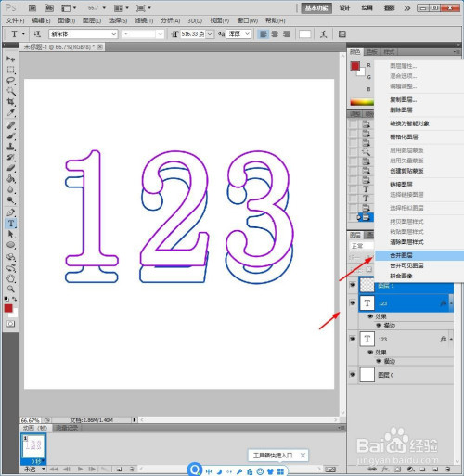This screenshot has height=476, width=464.
Task: Open the 滤镜(T) menu
Action: coord(144,20)
